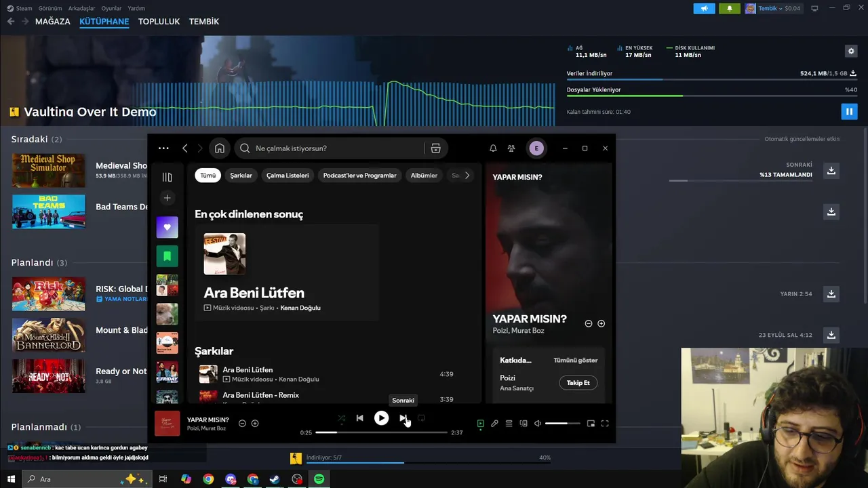The width and height of the screenshot is (868, 488).
Task: Open Spotify three-dot menu
Action: pyautogui.click(x=163, y=148)
